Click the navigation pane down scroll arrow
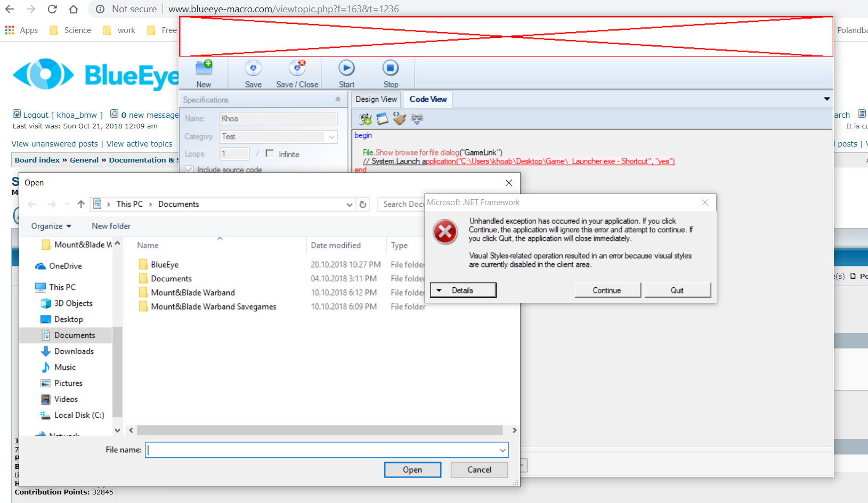 [117, 430]
